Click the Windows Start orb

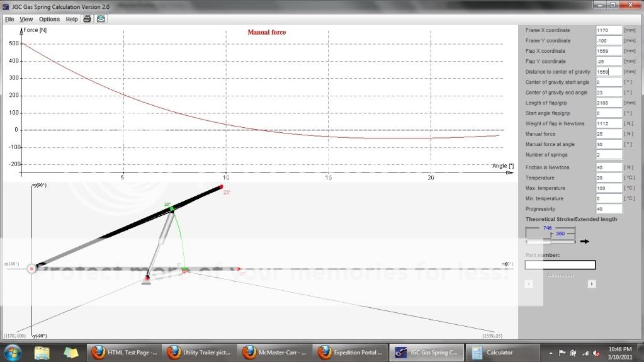pyautogui.click(x=13, y=353)
